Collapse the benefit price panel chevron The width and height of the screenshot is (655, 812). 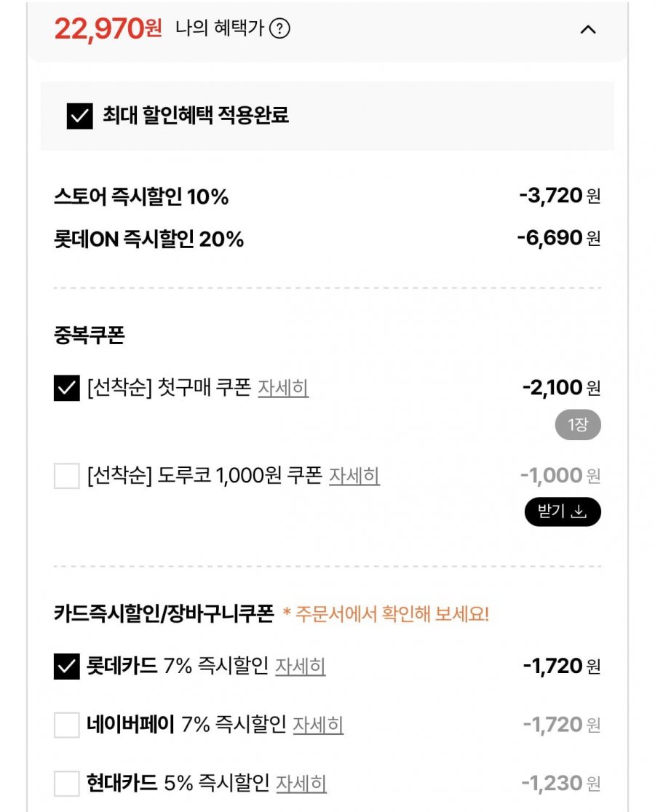[587, 30]
